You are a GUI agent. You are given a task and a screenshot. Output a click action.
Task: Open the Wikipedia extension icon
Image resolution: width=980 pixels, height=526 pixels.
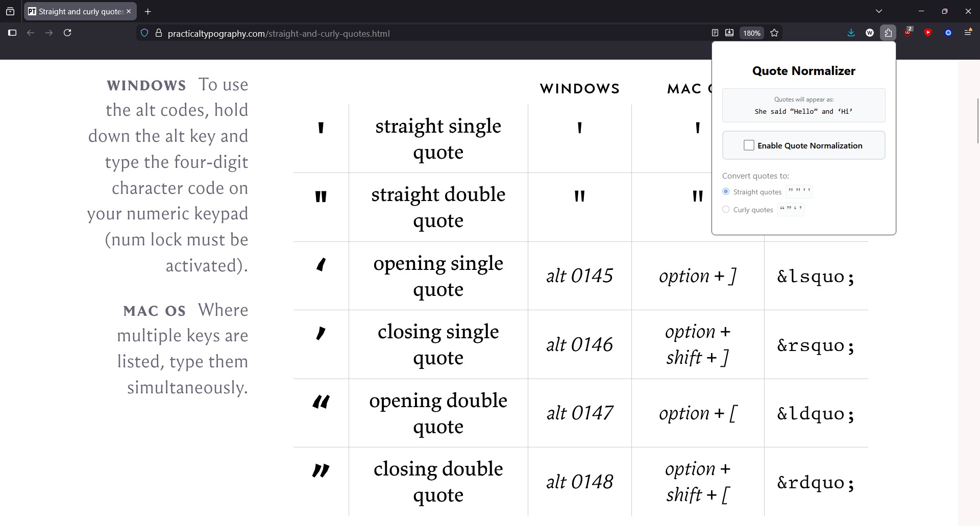(x=869, y=33)
